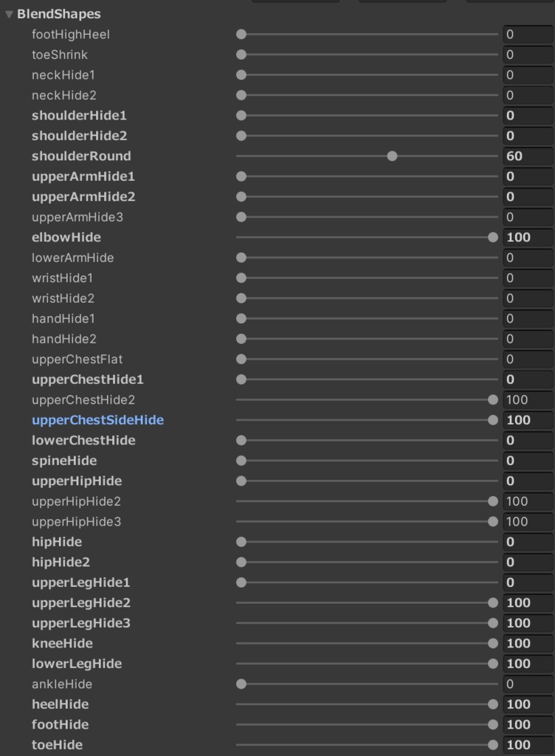Click the neckHide1 property label
The height and width of the screenshot is (756, 555).
point(63,75)
